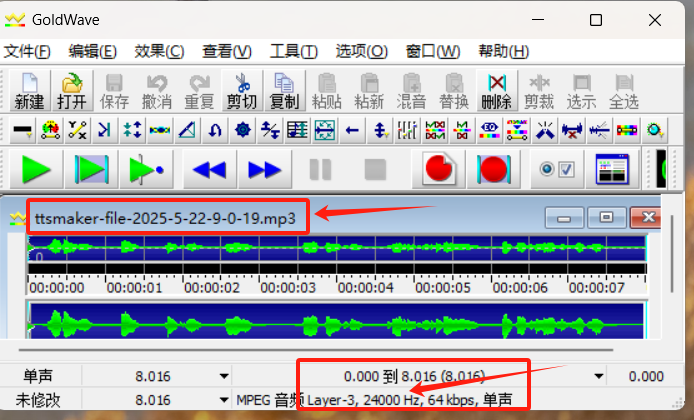
Task: Apply the Reverse left-arrow effect icon
Action: click(352, 131)
